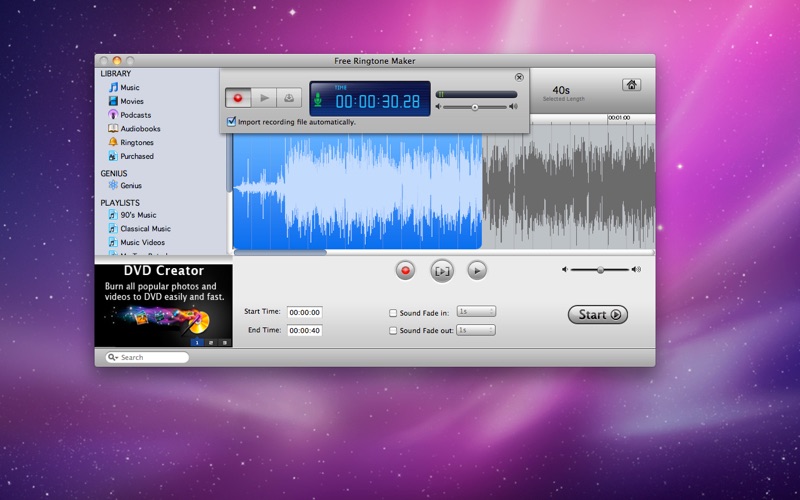The height and width of the screenshot is (500, 800).
Task: Click the playback volume slider near Start
Action: 600,270
